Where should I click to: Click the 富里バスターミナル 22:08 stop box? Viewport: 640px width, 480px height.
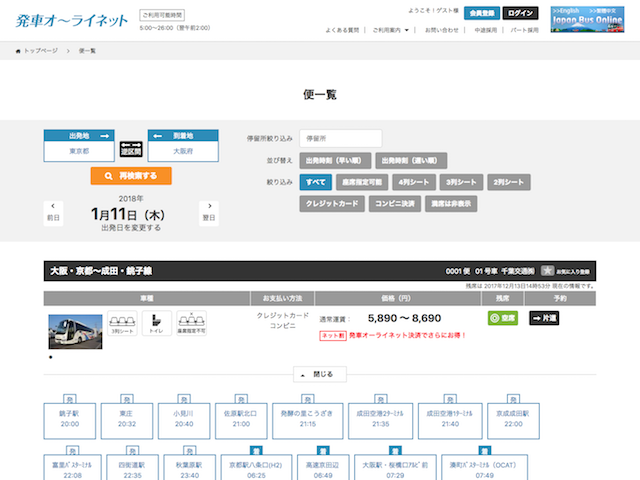72,468
